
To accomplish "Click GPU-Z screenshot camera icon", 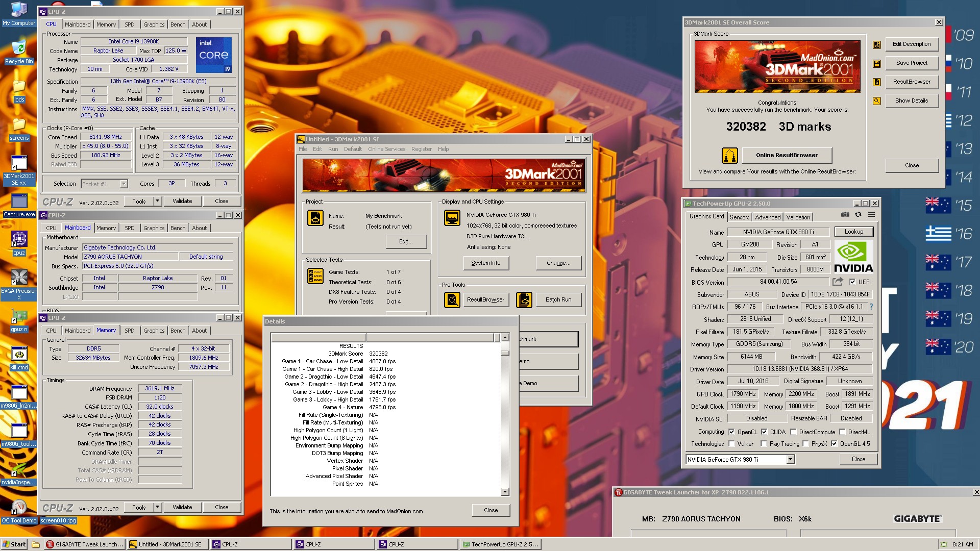I will 845,215.
